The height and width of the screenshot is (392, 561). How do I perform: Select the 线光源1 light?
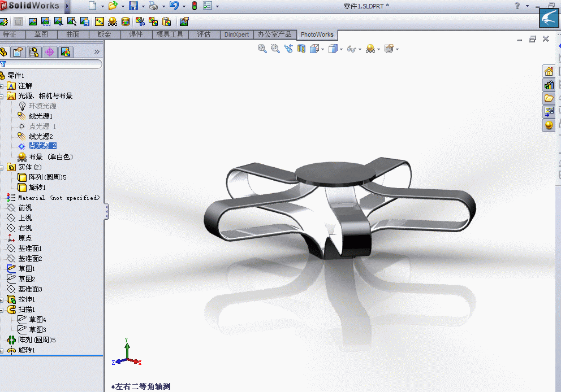[x=41, y=116]
